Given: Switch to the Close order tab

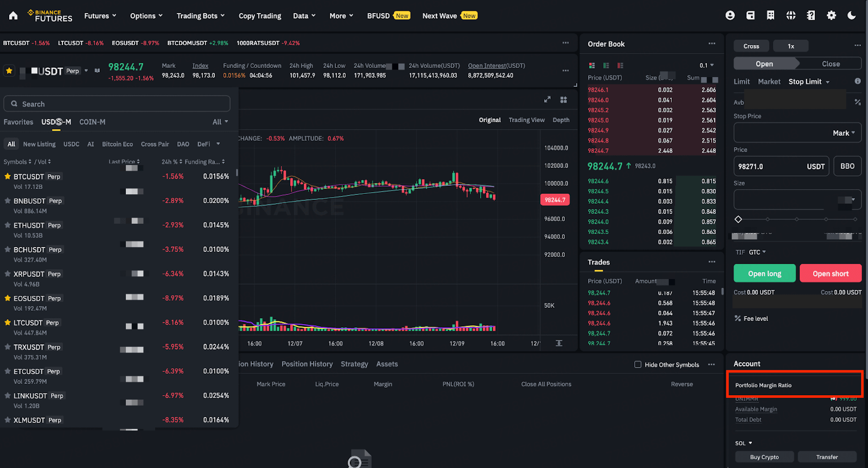Looking at the screenshot, I should point(831,64).
